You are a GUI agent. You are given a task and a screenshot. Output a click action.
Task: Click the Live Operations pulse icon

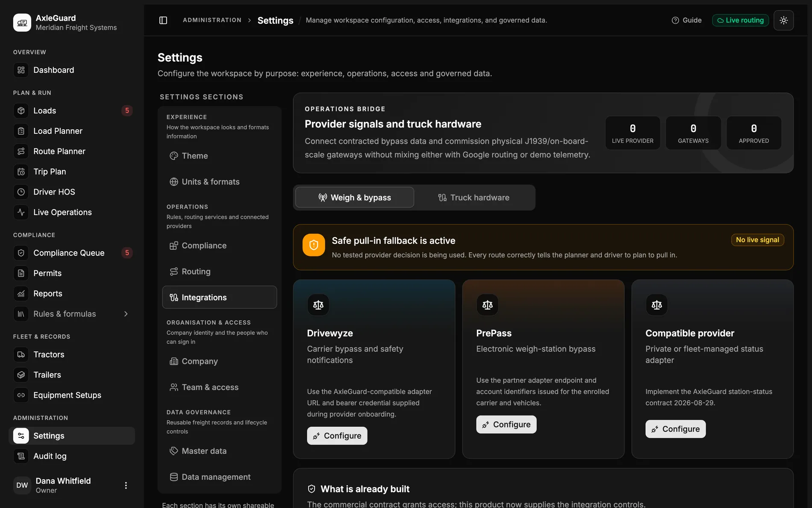tap(21, 212)
